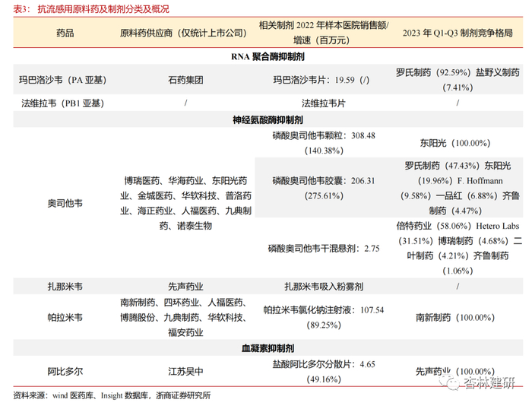The height and width of the screenshot is (406, 532).
Task: Click the 'RNA 聚合酶抑制剂' section heading
Action: point(268,57)
